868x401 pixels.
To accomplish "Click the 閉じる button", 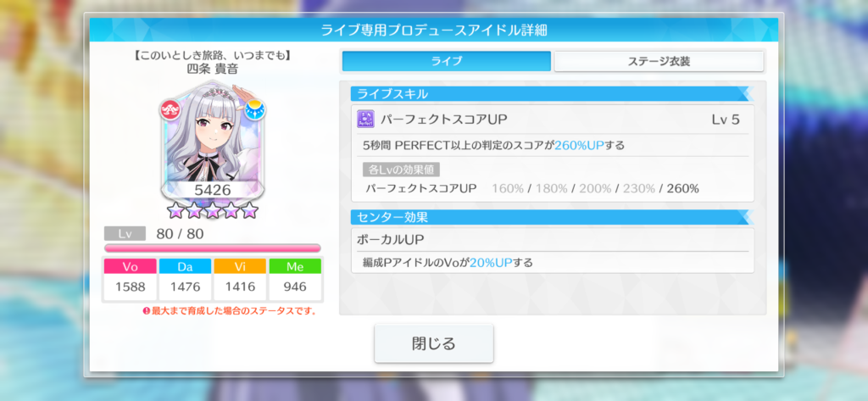I will tap(433, 344).
